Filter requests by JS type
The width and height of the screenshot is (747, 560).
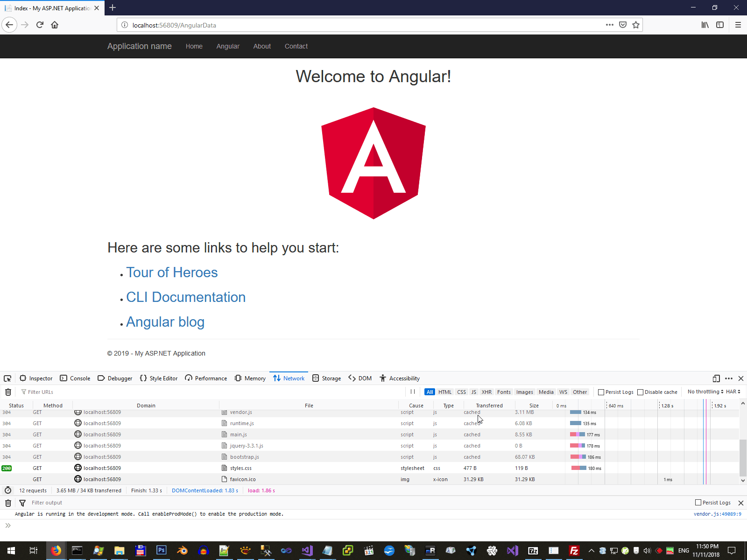coord(474,392)
